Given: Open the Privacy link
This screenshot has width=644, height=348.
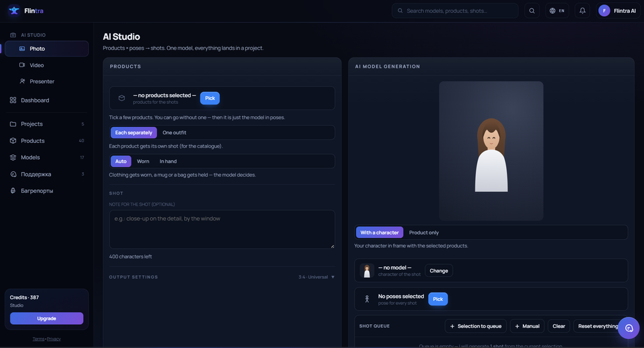Looking at the screenshot, I should 54,339.
